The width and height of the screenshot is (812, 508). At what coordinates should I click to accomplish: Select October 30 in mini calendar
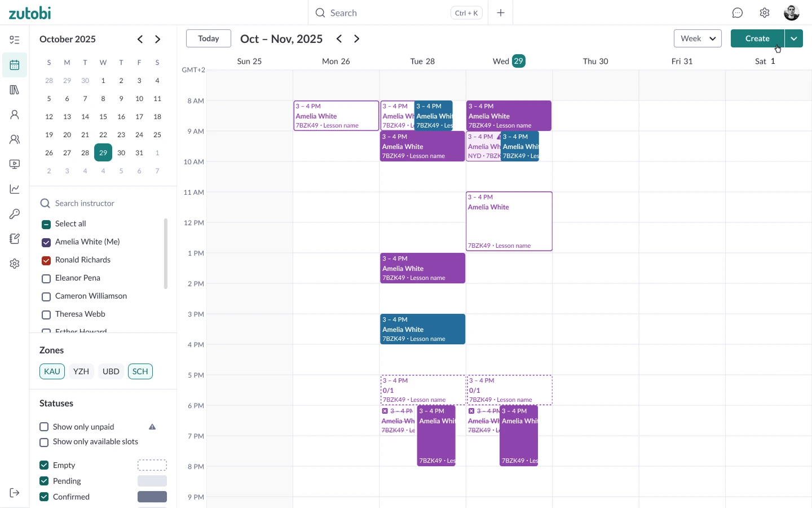pos(121,152)
